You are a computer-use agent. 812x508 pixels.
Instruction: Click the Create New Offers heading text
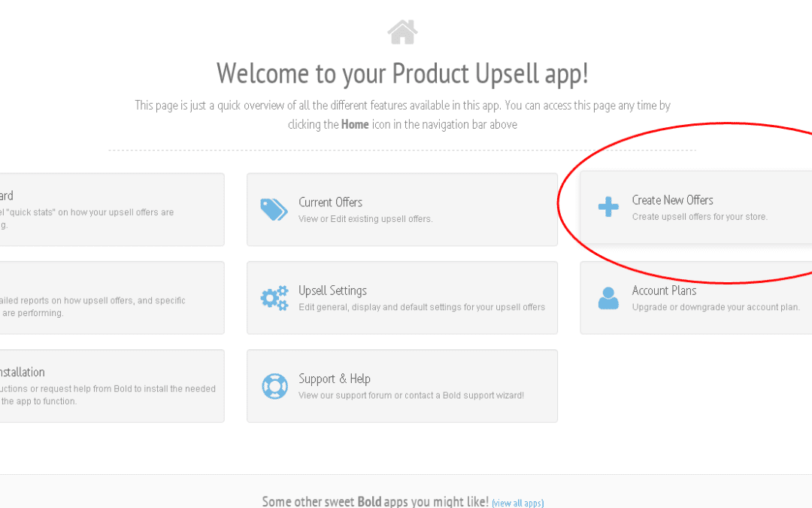coord(672,200)
